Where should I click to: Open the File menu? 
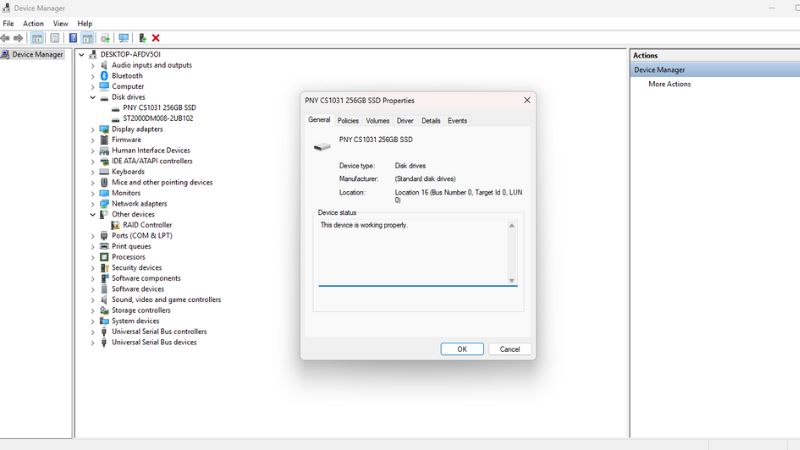pyautogui.click(x=8, y=23)
